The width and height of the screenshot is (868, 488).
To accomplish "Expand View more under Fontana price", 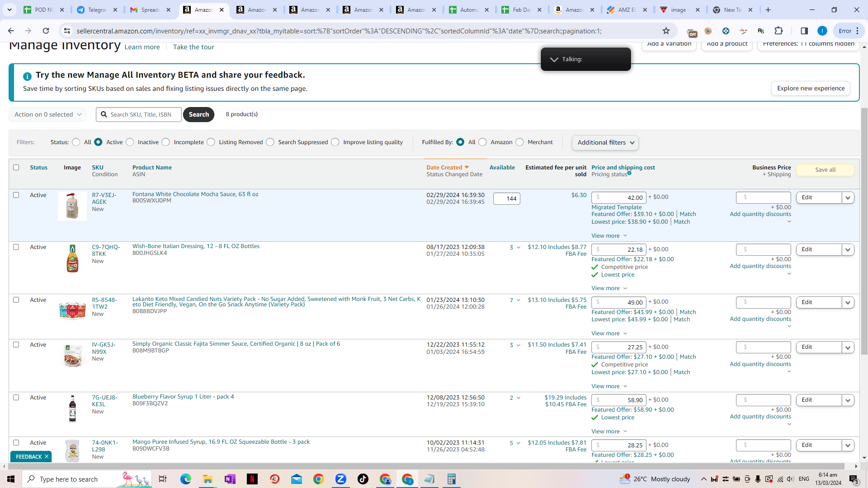I will click(609, 235).
